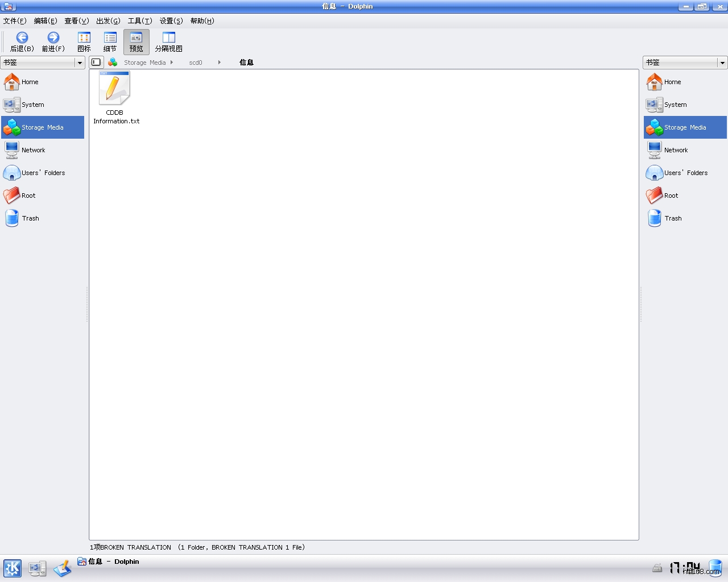
Task: Open Home in the left bookmarks panel
Action: tap(30, 82)
